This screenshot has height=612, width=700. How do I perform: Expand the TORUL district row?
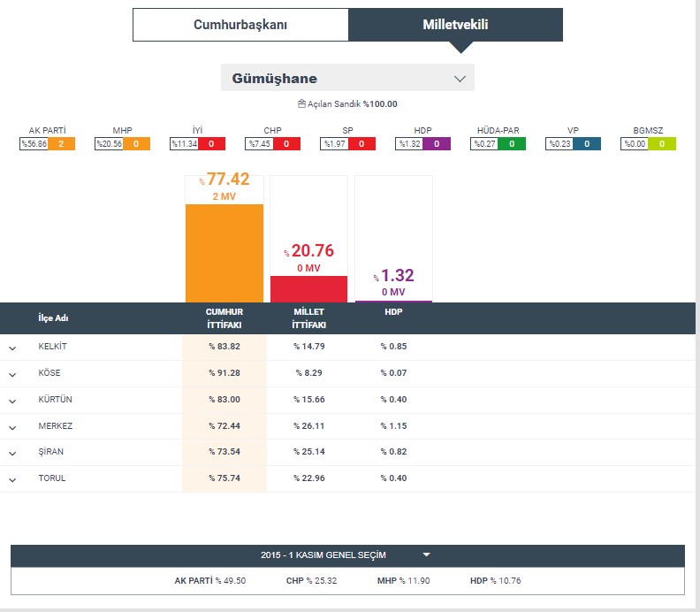[x=12, y=480]
